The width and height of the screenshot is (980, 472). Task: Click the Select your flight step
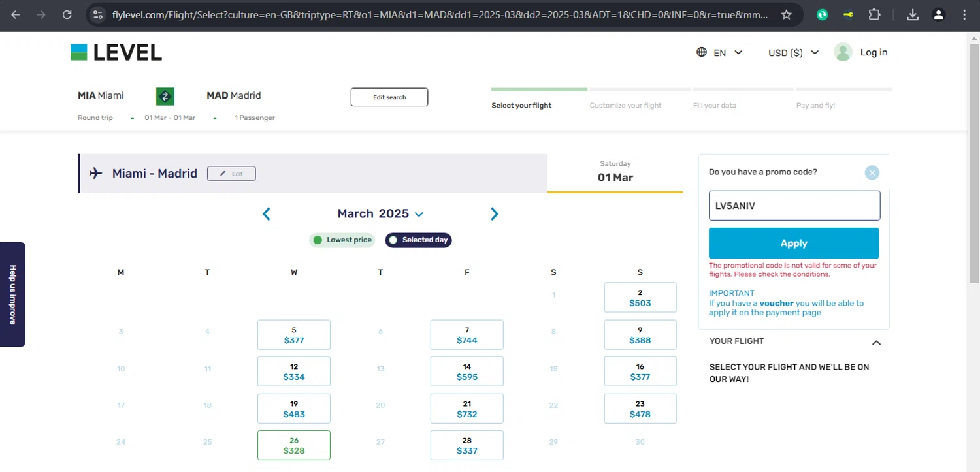pyautogui.click(x=521, y=105)
